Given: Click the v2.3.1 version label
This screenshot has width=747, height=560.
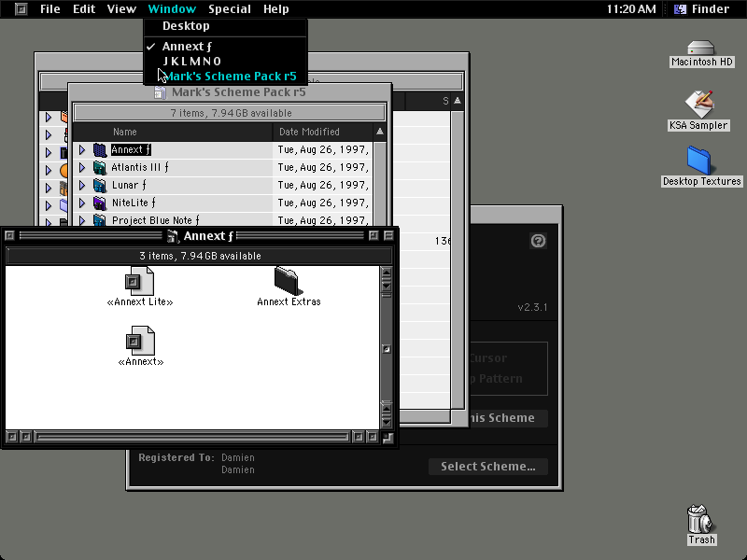Looking at the screenshot, I should (532, 307).
